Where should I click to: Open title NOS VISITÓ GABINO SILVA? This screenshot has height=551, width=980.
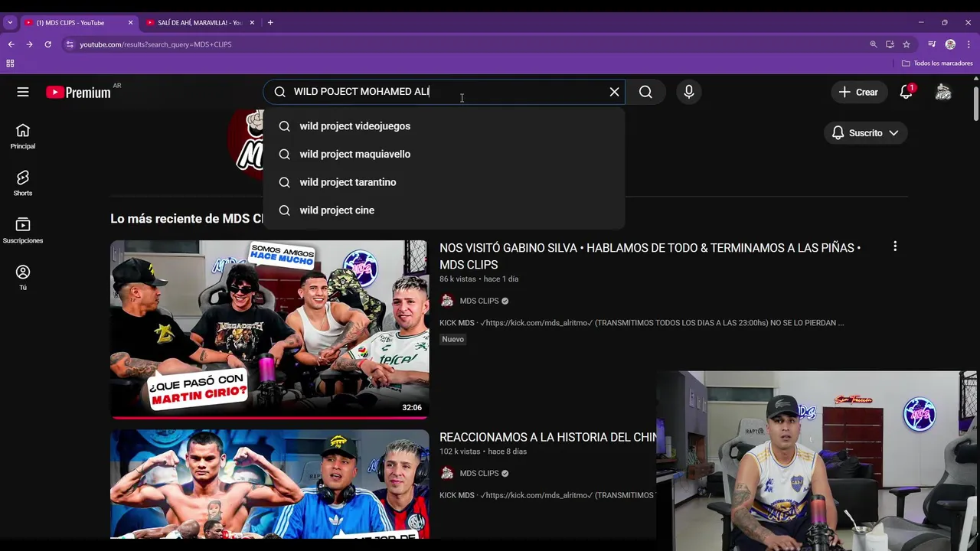tap(650, 256)
